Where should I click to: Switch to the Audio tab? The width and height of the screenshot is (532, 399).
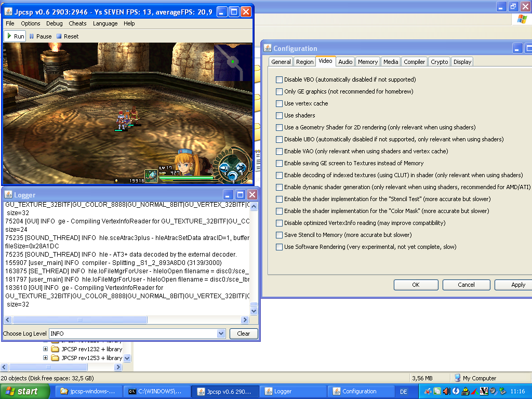pyautogui.click(x=345, y=62)
